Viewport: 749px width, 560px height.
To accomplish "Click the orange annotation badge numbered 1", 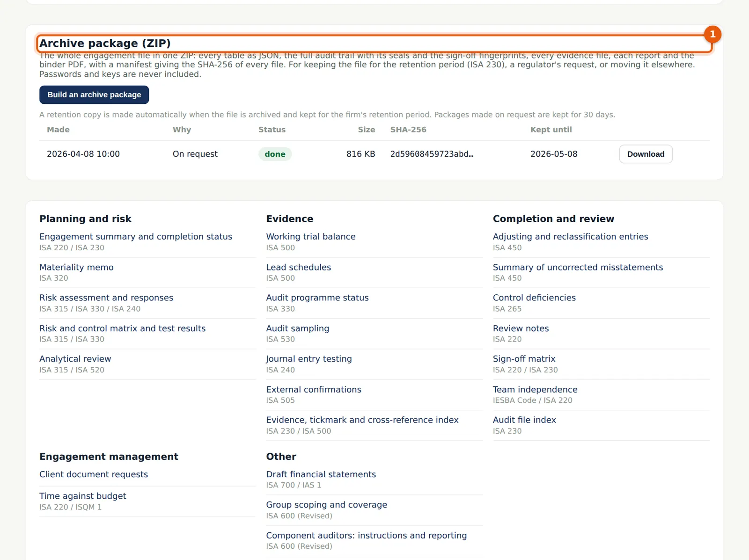I will (x=712, y=34).
